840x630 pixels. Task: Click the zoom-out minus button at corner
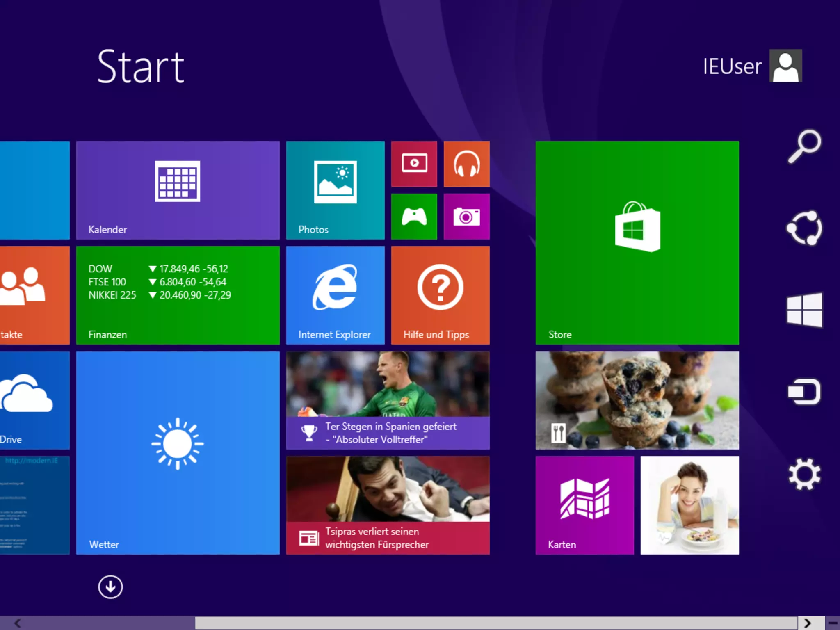click(x=833, y=623)
